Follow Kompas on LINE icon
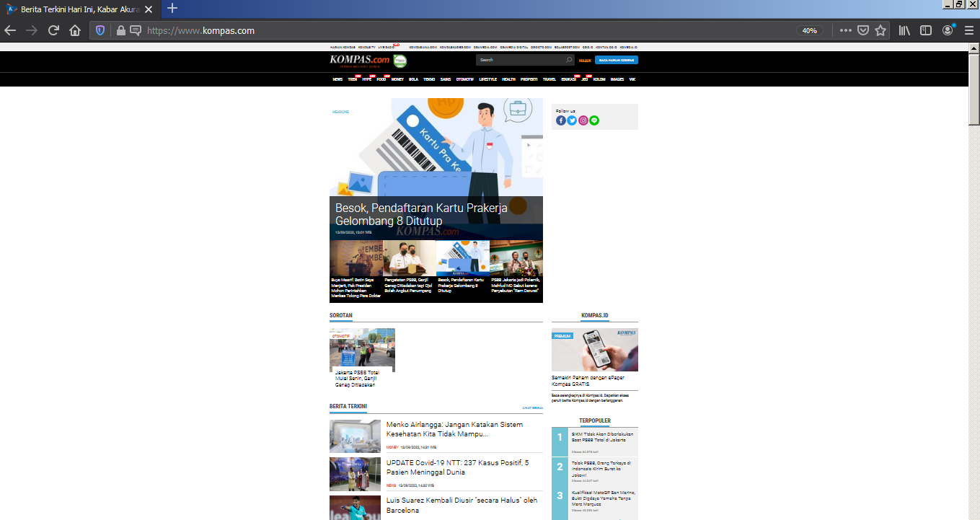 click(x=594, y=120)
